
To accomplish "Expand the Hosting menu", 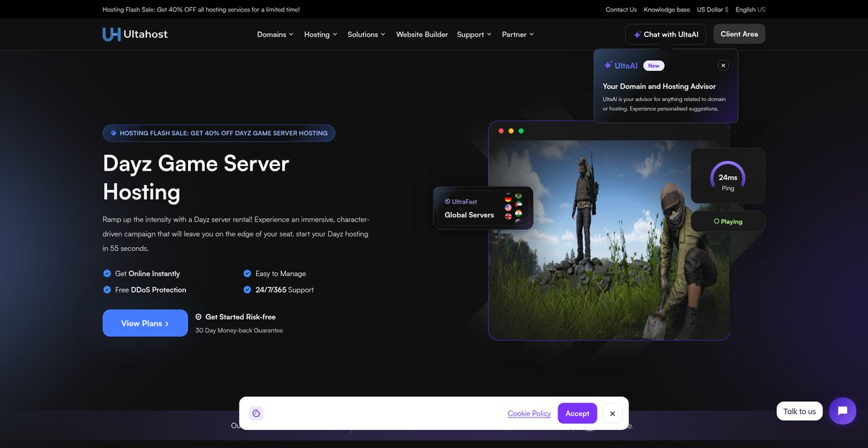I will pos(320,34).
